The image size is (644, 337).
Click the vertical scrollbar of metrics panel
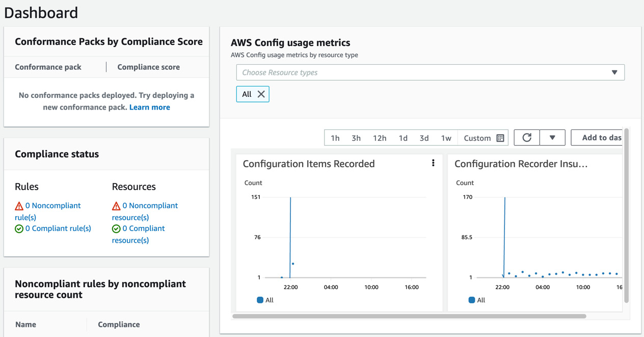click(626, 216)
